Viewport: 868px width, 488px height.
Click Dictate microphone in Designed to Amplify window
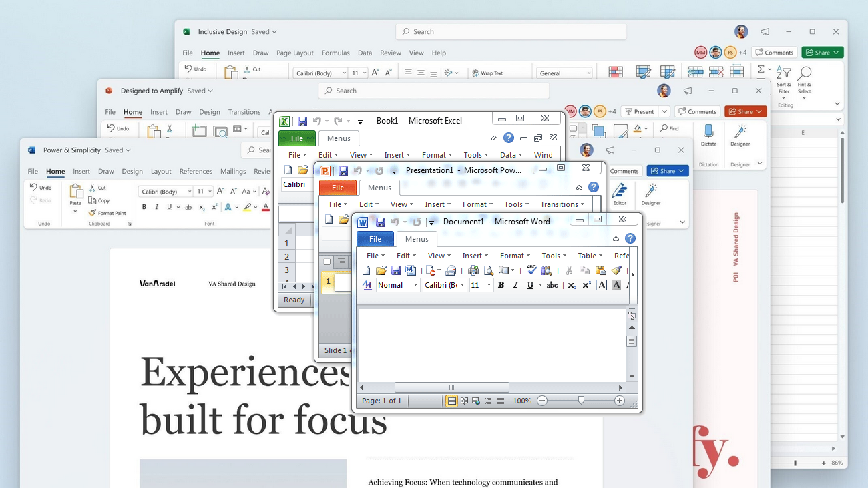[708, 135]
